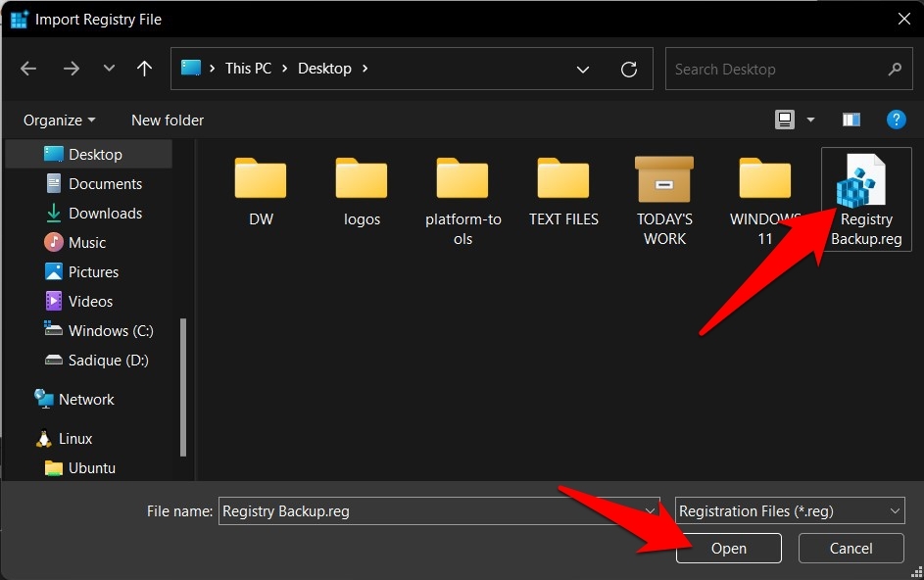Open address bar history dropdown
Viewport: 924px width, 580px height.
pyautogui.click(x=583, y=70)
